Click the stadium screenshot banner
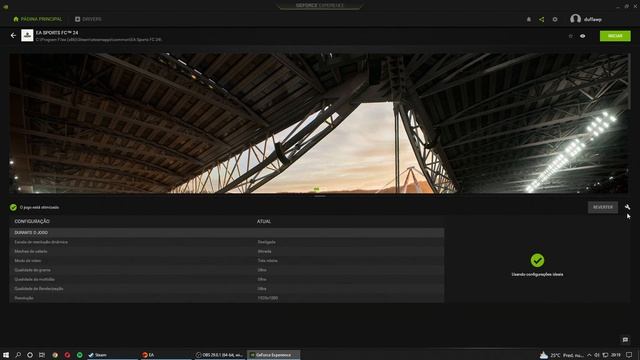Screen dimensions: 640x360 318,123
